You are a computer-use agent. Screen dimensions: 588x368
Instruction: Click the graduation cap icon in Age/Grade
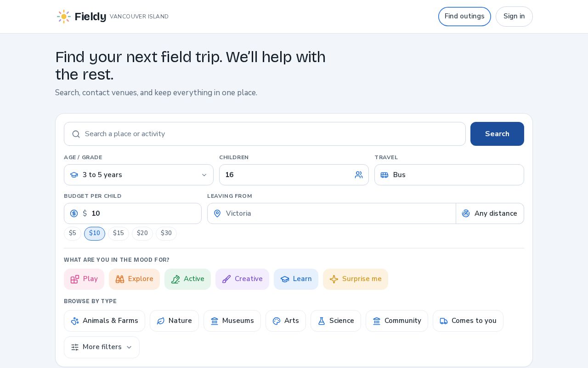tap(74, 175)
